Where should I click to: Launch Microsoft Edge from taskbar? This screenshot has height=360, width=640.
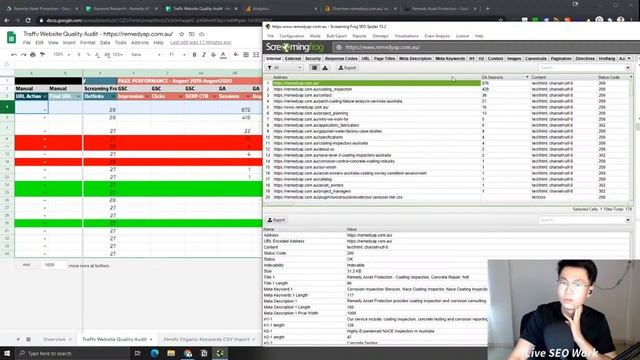pyautogui.click(x=155, y=353)
